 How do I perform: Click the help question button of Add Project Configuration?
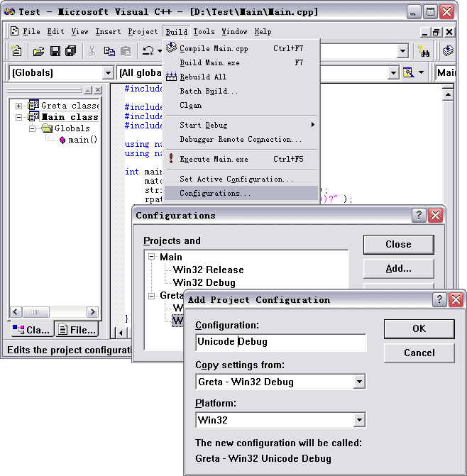[439, 299]
